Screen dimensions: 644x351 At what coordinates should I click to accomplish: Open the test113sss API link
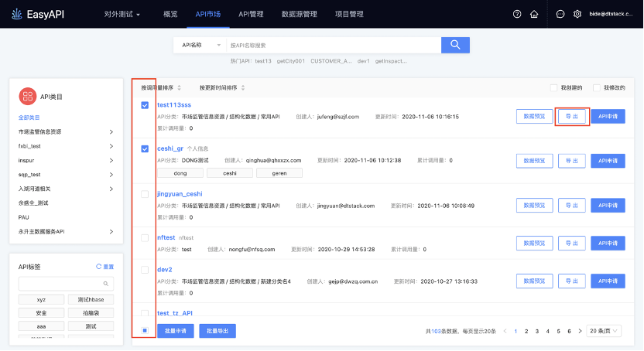[174, 105]
